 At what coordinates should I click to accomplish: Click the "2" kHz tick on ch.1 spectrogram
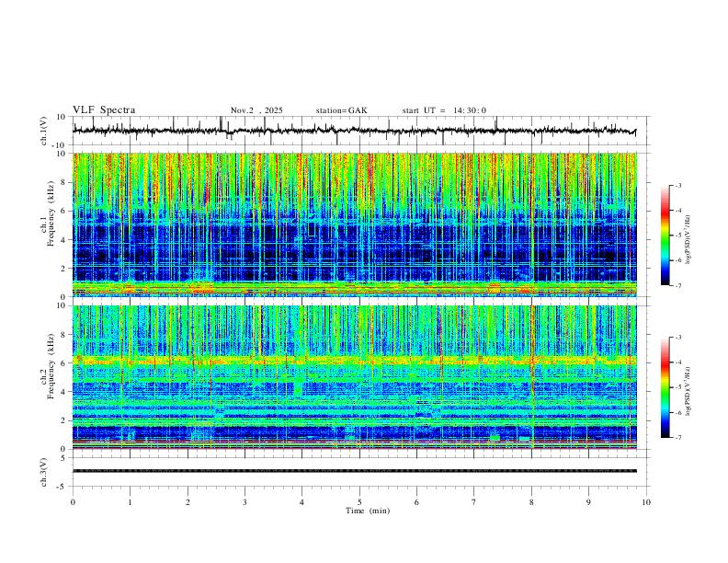coord(63,268)
